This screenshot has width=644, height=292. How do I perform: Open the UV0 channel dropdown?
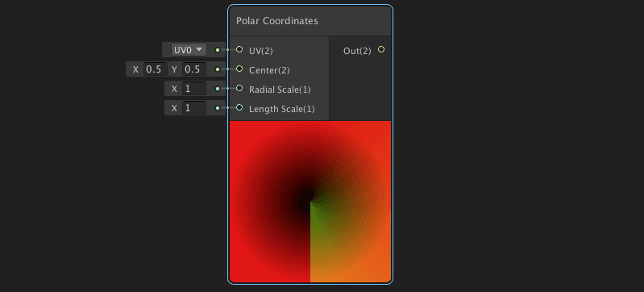tap(189, 50)
